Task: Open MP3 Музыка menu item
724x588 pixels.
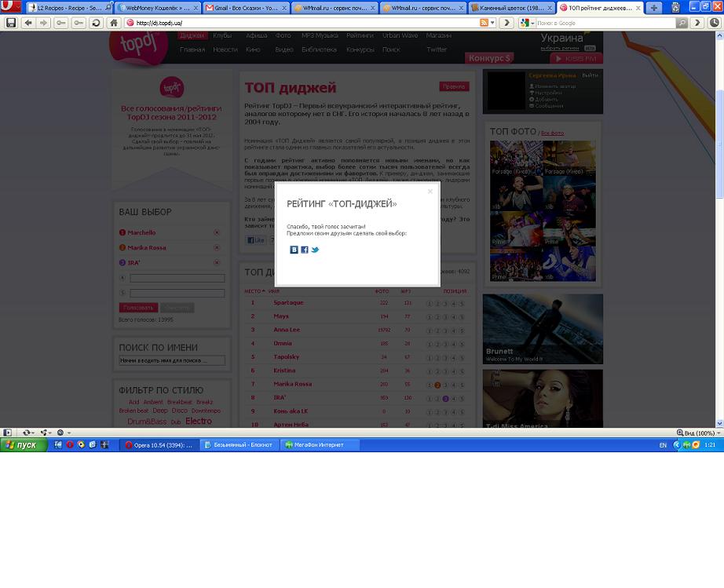Action: pos(320,35)
